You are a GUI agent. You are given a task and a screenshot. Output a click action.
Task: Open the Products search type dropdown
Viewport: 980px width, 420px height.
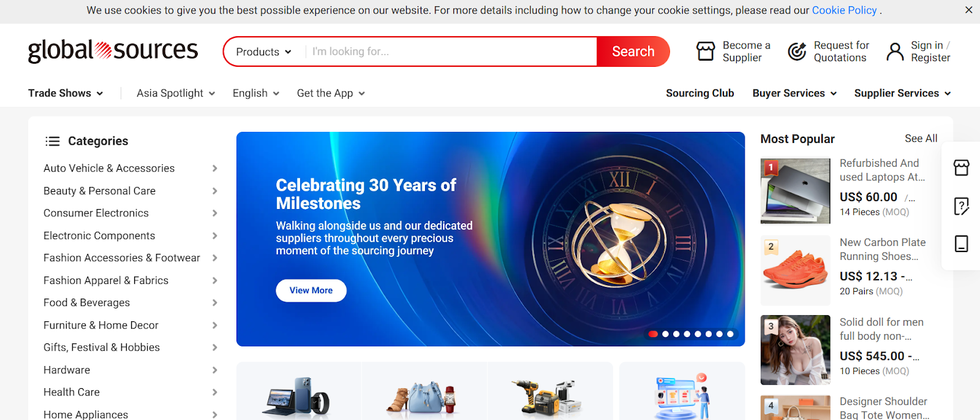[263, 52]
